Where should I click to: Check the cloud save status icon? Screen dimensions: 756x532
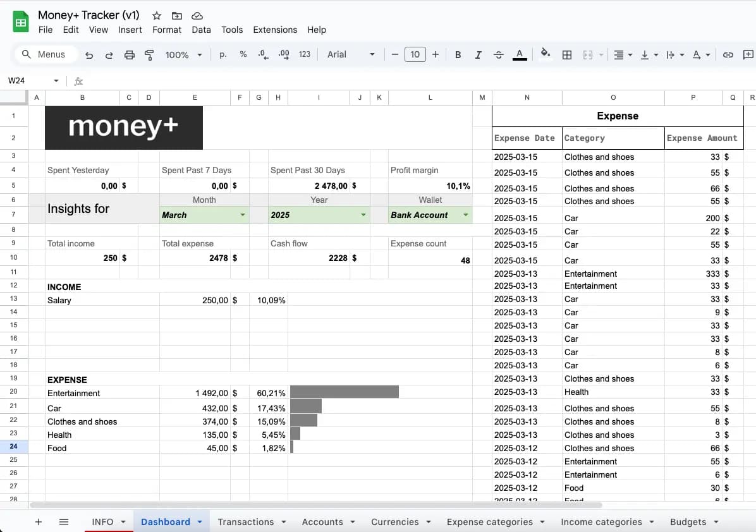pos(197,16)
